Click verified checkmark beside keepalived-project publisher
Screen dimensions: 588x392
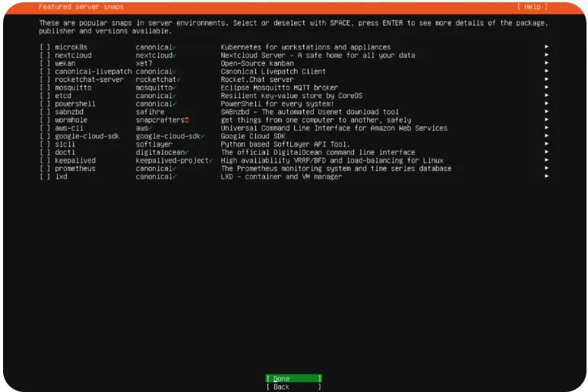click(210, 160)
